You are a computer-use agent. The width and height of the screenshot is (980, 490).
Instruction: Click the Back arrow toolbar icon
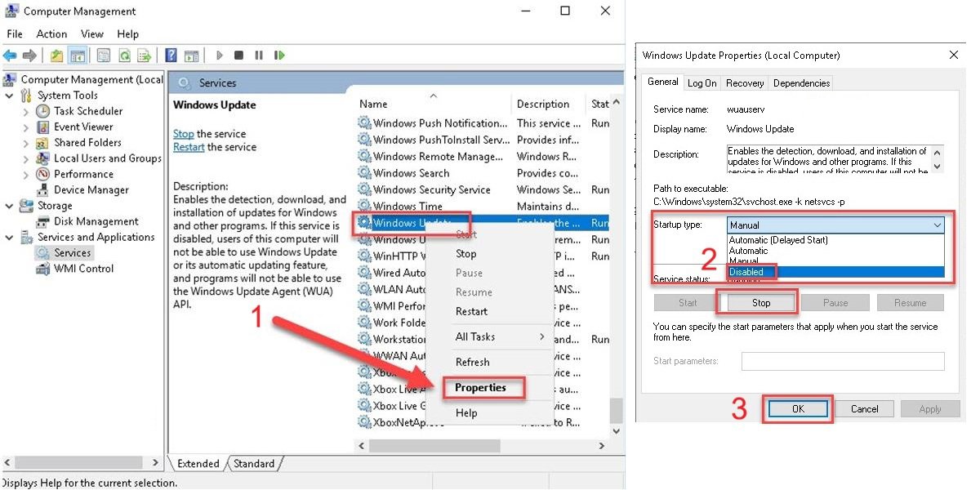point(10,56)
